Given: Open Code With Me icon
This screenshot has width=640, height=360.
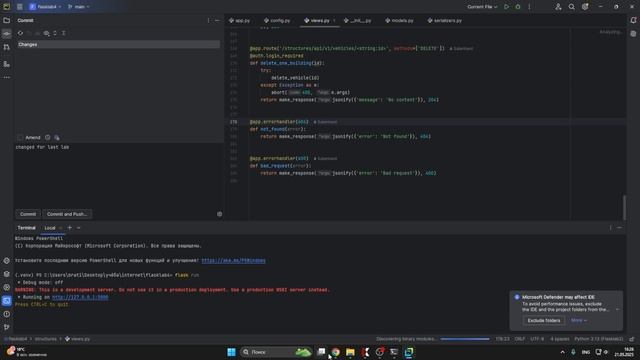Looking at the screenshot, I should (558, 7).
